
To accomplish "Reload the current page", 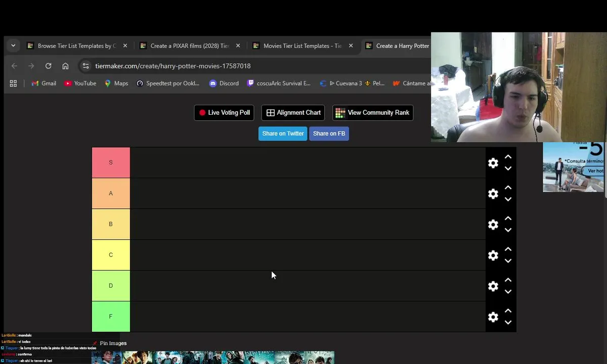I will point(48,66).
